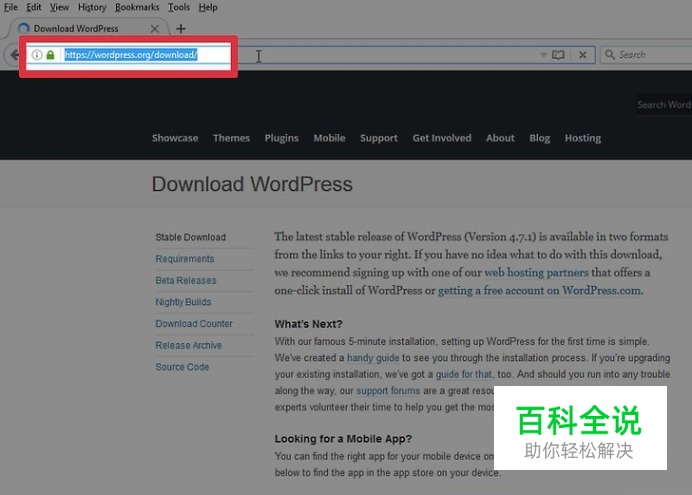Viewport: 692px width, 495px height.
Task: Click the site information icon in address bar
Action: click(x=37, y=55)
